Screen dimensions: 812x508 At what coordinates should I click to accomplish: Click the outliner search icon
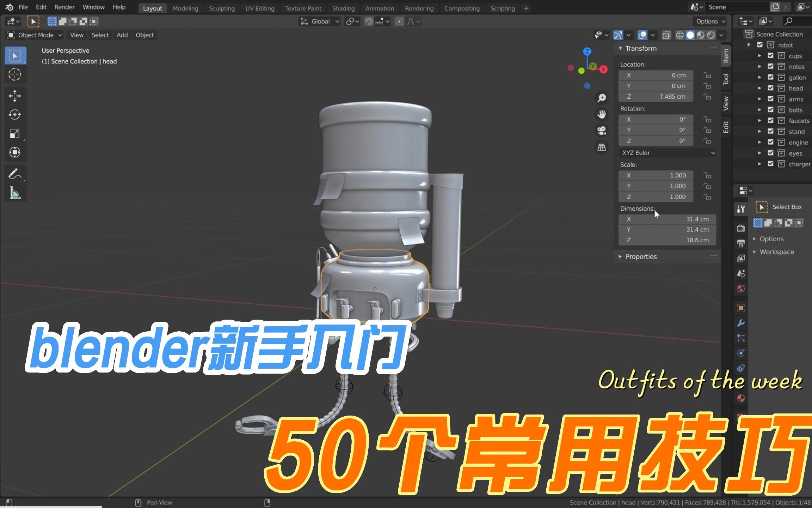coord(788,21)
